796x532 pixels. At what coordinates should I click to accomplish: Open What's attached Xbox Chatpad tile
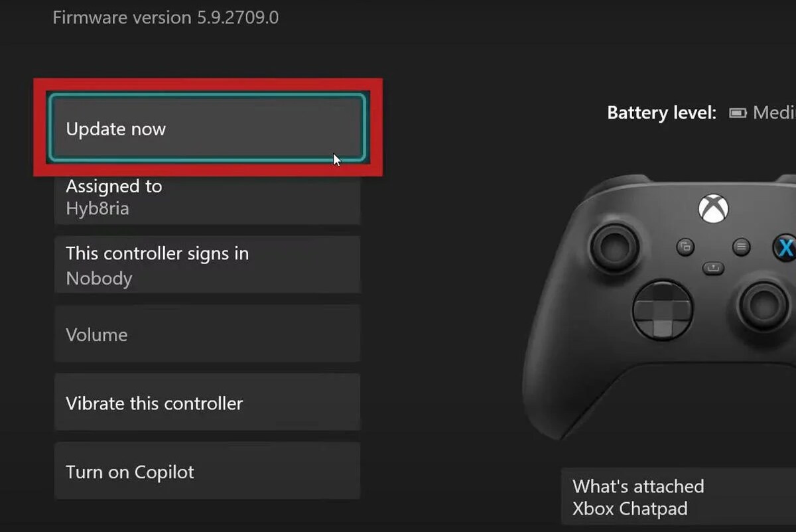679,498
